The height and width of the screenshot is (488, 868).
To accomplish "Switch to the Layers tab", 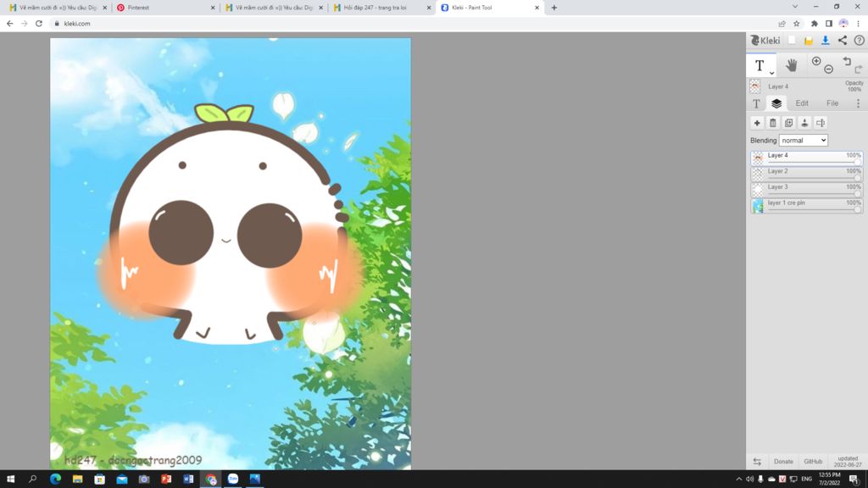I will tap(776, 103).
